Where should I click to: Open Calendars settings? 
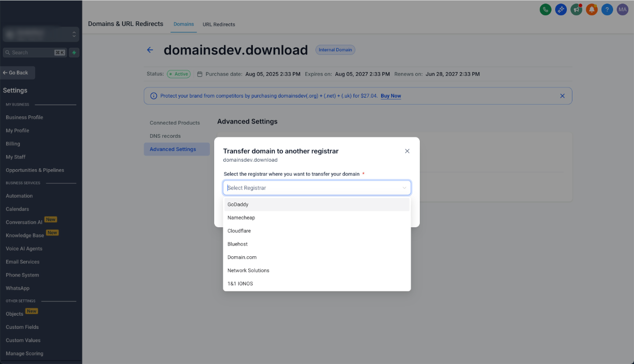point(17,209)
